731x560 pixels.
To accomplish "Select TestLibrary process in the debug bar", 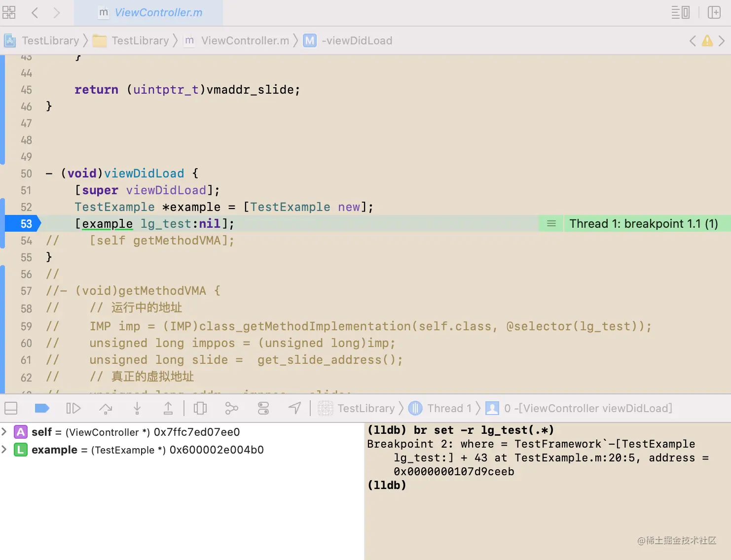I will click(x=357, y=408).
